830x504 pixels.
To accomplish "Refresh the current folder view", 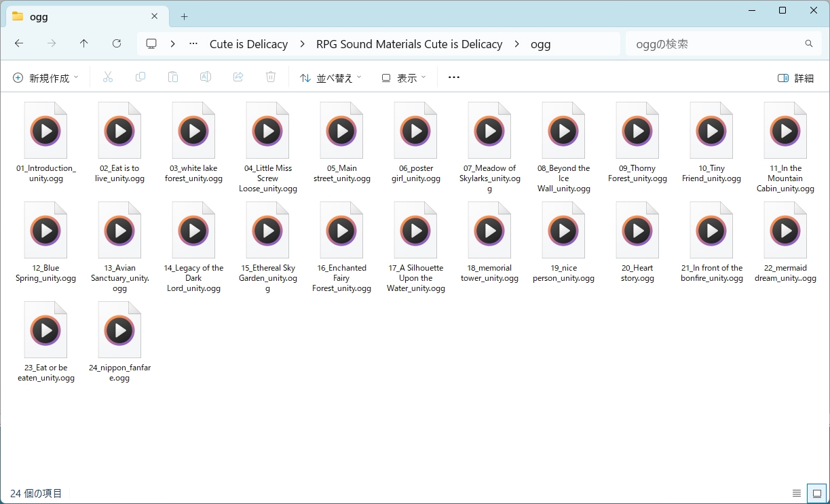I will (x=117, y=43).
